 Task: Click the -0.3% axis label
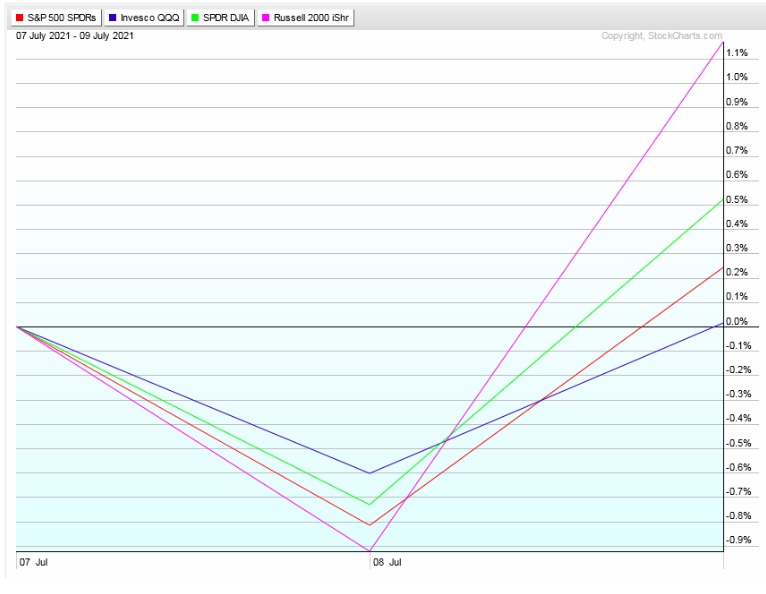point(738,394)
